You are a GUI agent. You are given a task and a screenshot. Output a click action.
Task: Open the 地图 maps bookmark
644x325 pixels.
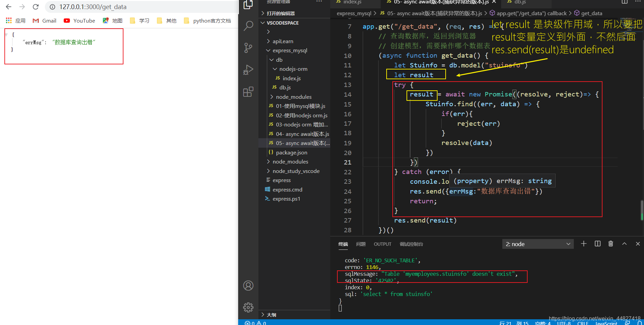point(113,21)
